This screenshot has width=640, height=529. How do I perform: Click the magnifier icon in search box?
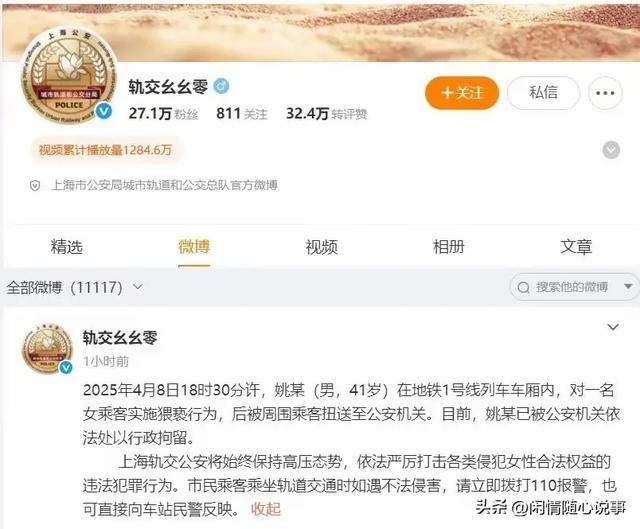[523, 287]
